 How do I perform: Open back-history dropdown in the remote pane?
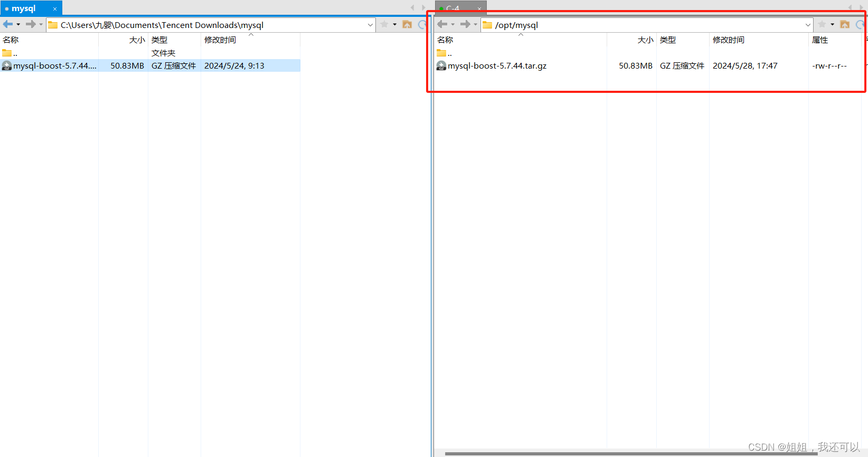[453, 24]
